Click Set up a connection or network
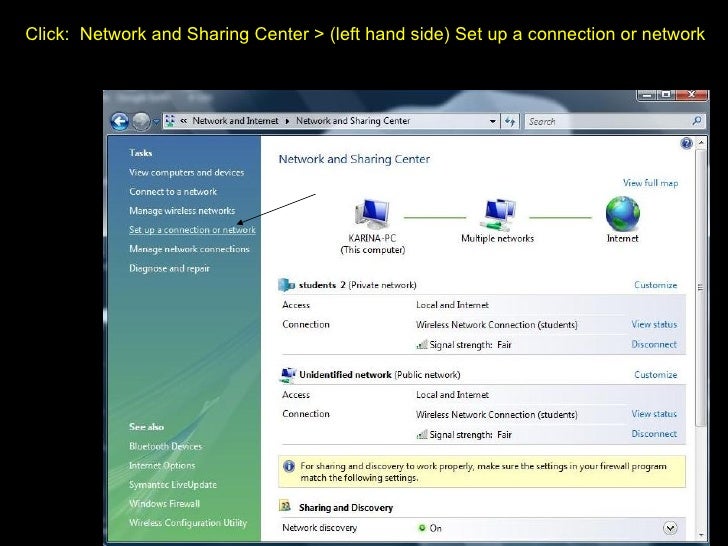728x546 pixels. 192,230
